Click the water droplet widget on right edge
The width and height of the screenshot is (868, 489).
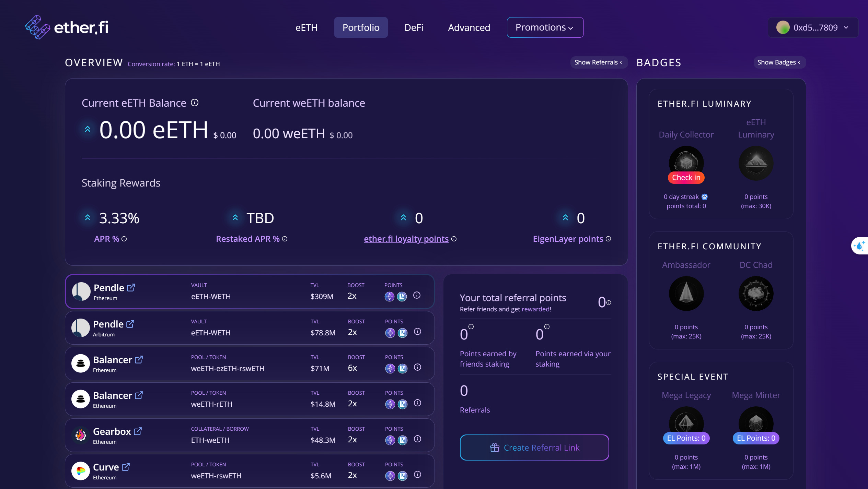[859, 246]
